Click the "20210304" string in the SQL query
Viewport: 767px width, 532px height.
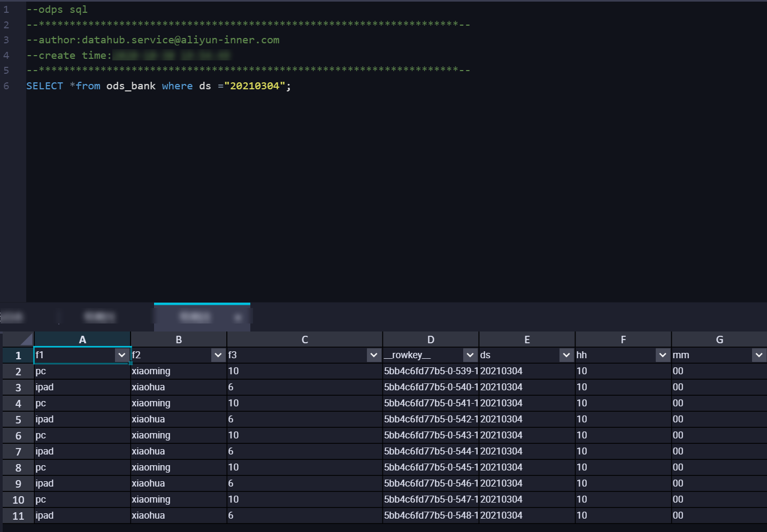coord(255,86)
